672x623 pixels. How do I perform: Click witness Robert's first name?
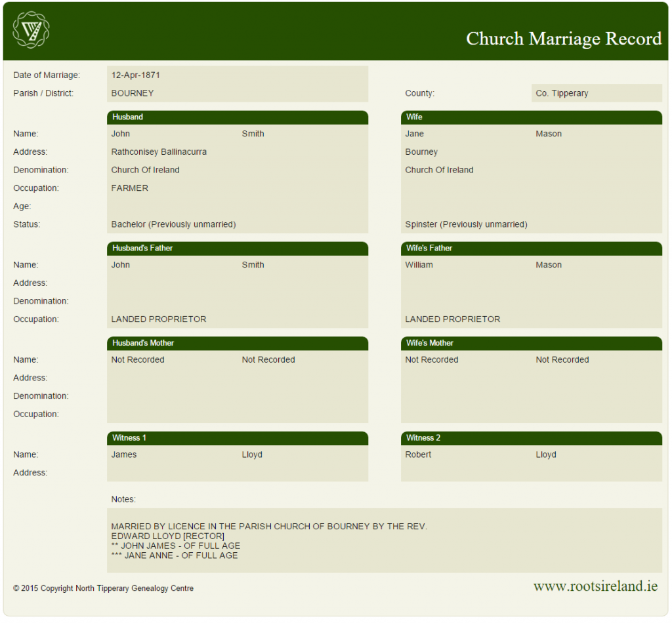click(418, 455)
